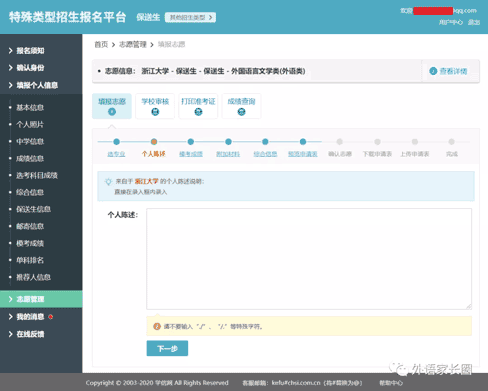Click kefu#chsi.com.cn email in footer

pyautogui.click(x=296, y=383)
